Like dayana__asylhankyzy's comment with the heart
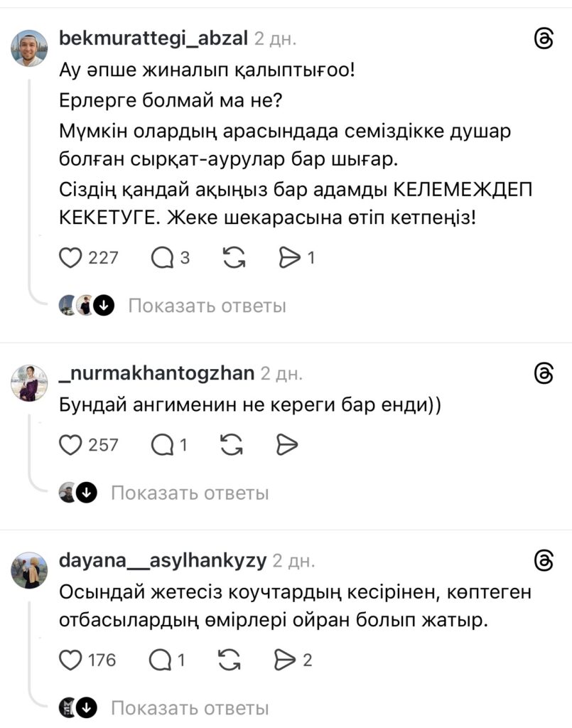The height and width of the screenshot is (728, 572). (71, 660)
